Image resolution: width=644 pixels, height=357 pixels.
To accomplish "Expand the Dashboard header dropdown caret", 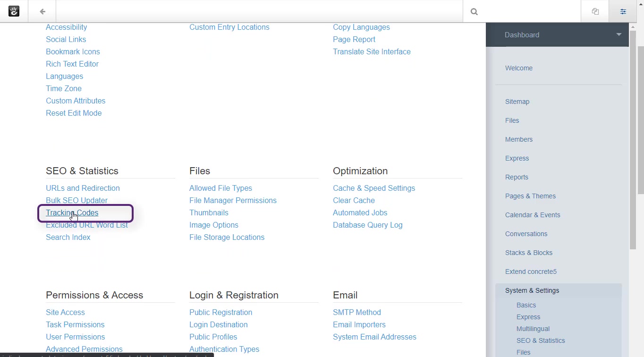I will click(x=619, y=34).
